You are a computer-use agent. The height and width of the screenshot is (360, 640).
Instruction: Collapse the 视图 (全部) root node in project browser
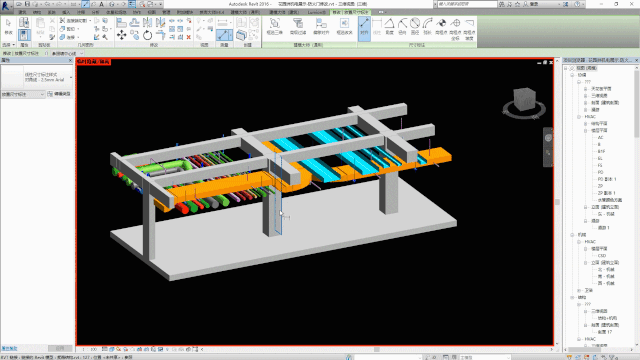(566, 68)
